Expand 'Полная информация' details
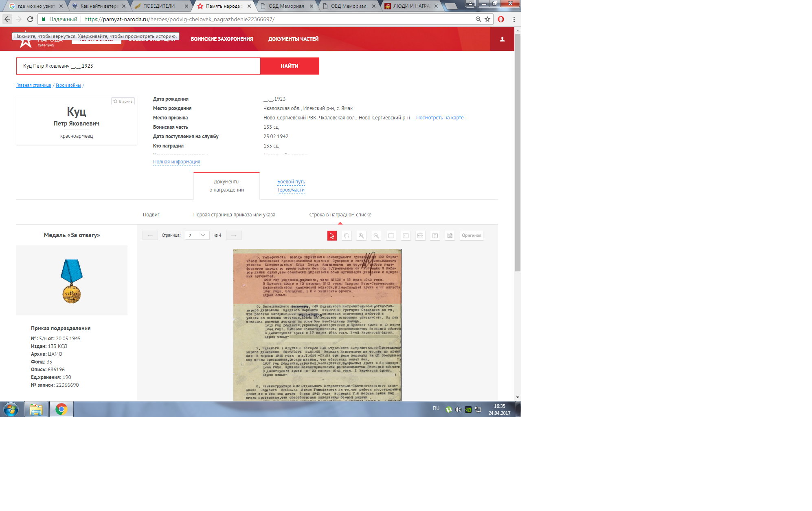Screen dimensions: 812x511 point(176,162)
